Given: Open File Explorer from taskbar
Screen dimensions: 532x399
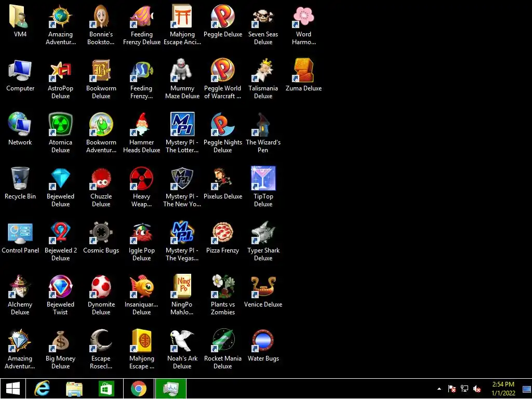Looking at the screenshot, I should pyautogui.click(x=74, y=389).
